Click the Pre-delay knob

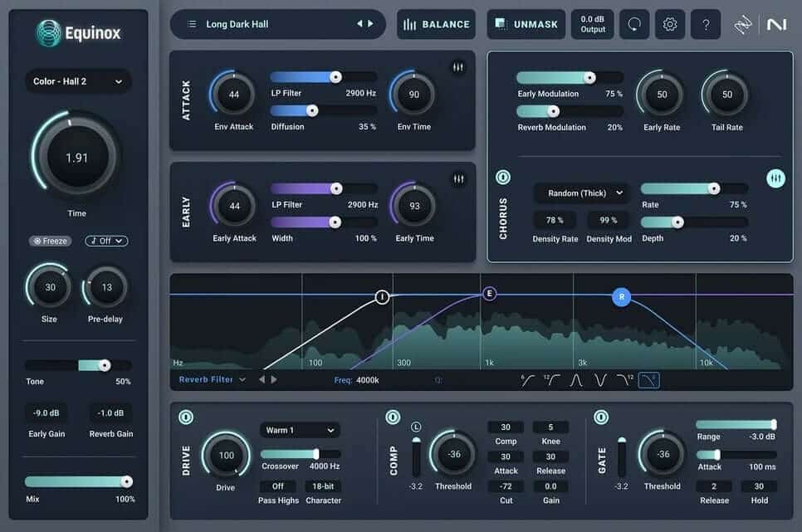(x=105, y=287)
